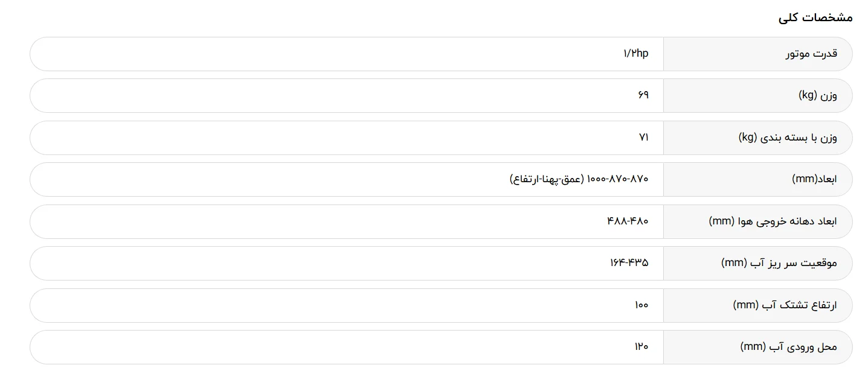
Task: Click the air outlet value ۴۸۸-۴۸۰
Action: point(628,221)
